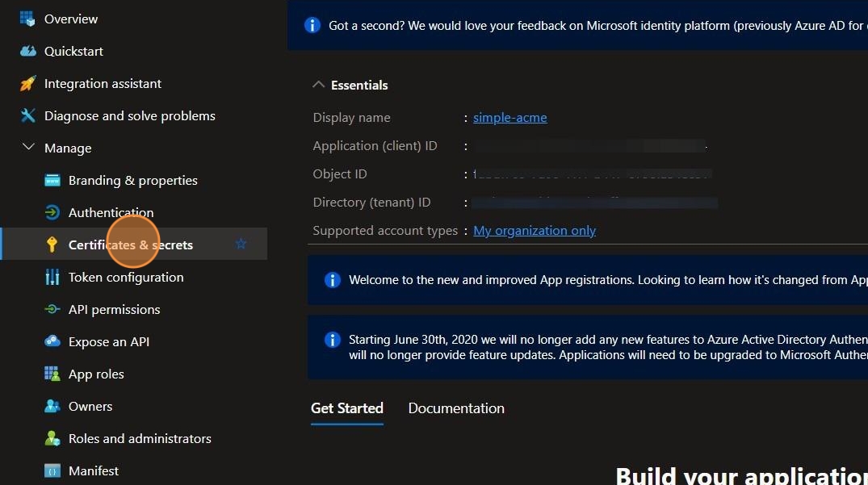Open API permissions
Screen dimensions: 868x485
click(x=114, y=309)
